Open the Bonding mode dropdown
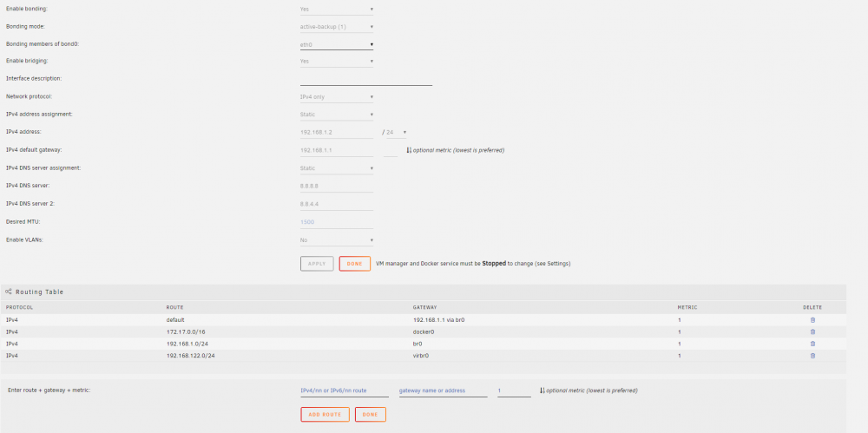The height and width of the screenshot is (433, 868). pyautogui.click(x=337, y=27)
